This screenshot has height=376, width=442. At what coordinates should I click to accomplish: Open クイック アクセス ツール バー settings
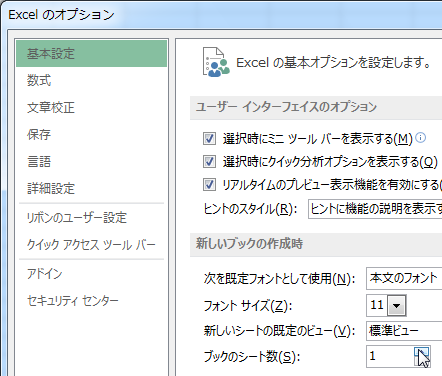point(91,245)
